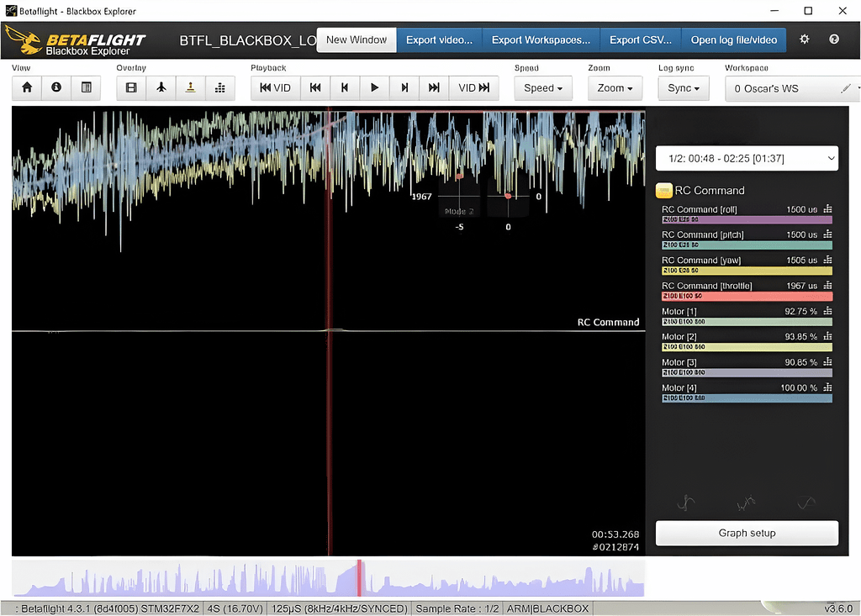Open analyser icon for Motor [2]
861x616 pixels.
coord(827,336)
